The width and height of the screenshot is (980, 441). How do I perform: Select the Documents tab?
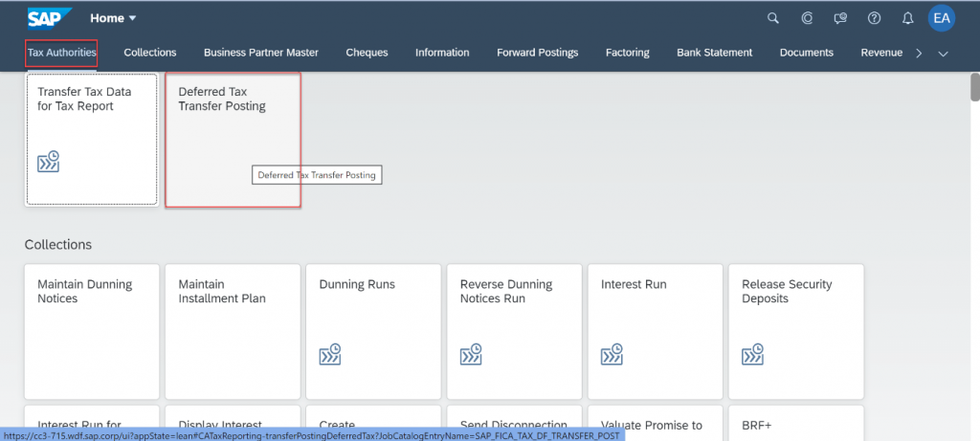[x=806, y=53]
